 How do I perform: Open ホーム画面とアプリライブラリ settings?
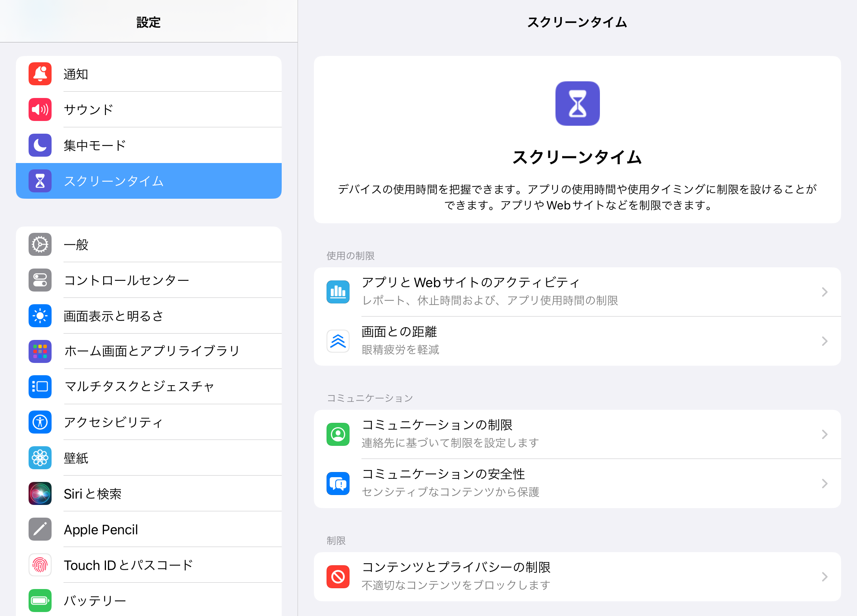coord(149,351)
